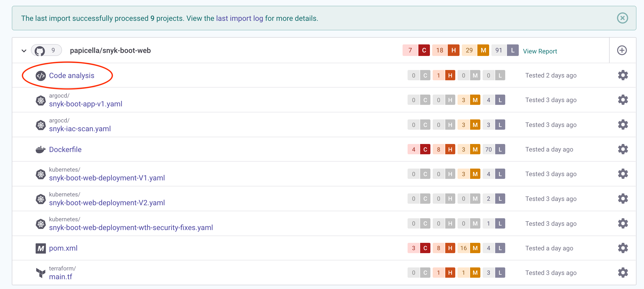Click the GitHub badge showing 9 projects

tap(46, 50)
